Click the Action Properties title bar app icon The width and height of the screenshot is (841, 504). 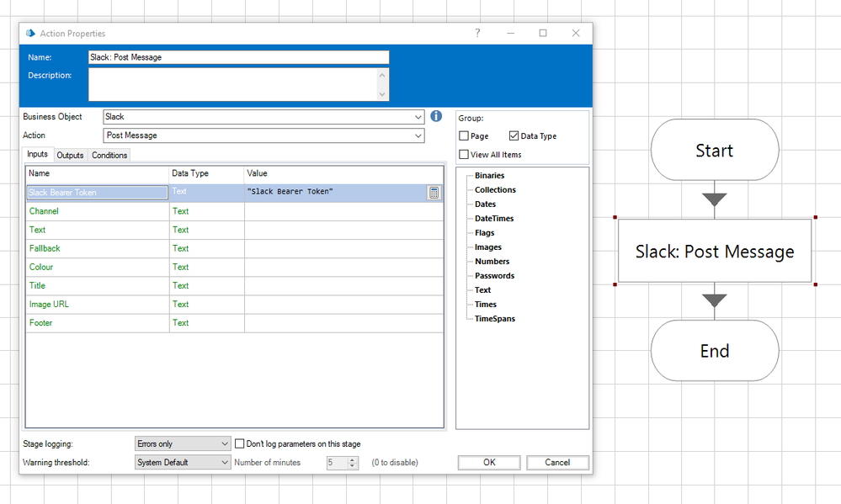pos(30,34)
